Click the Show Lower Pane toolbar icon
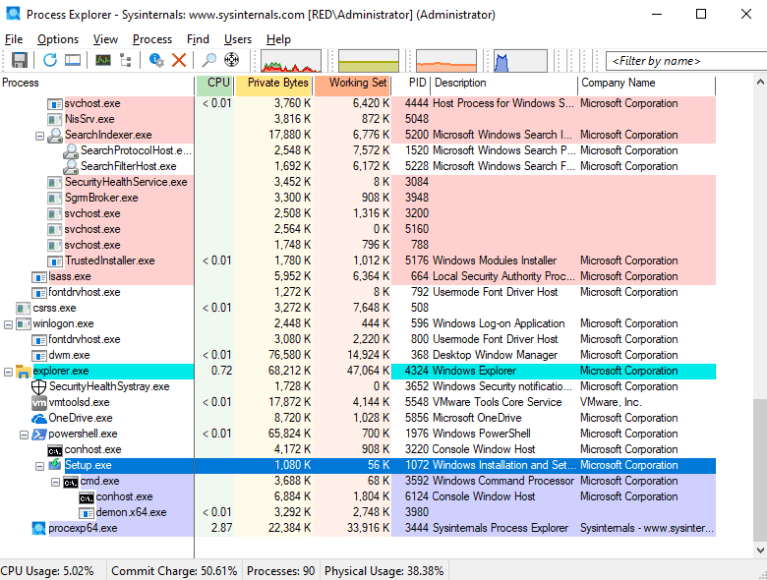The image size is (767, 580). pyautogui.click(x=72, y=60)
